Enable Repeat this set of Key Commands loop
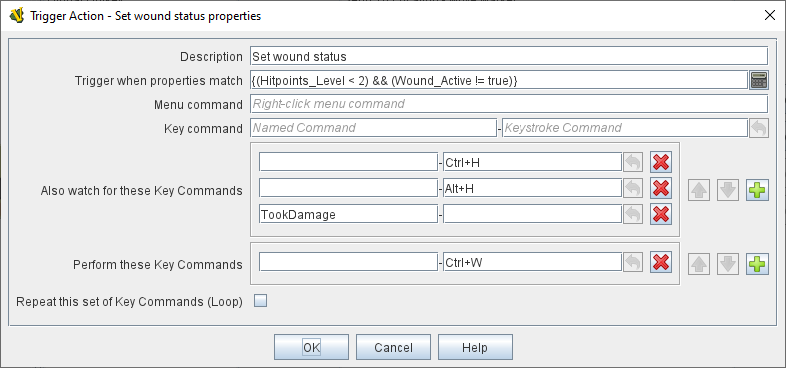The image size is (786, 368). click(x=261, y=301)
